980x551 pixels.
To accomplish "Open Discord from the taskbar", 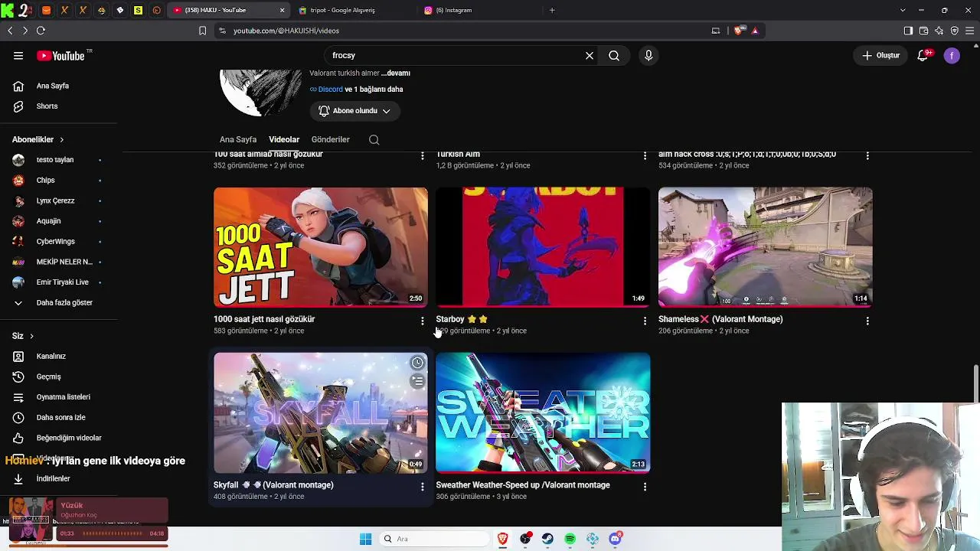I will [615, 539].
